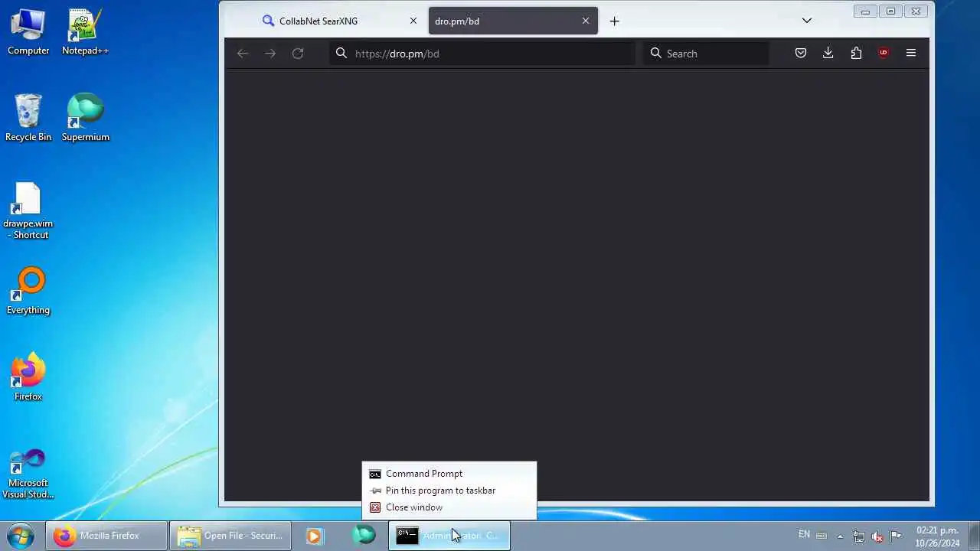The width and height of the screenshot is (980, 551).
Task: Switch to Mozilla Firefox taskbar button
Action: click(x=106, y=536)
